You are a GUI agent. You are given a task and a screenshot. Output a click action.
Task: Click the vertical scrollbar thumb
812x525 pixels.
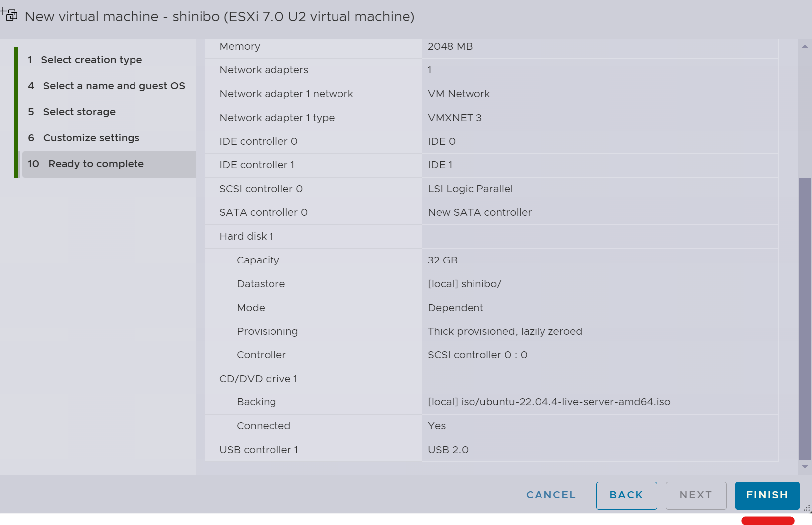pyautogui.click(x=805, y=319)
